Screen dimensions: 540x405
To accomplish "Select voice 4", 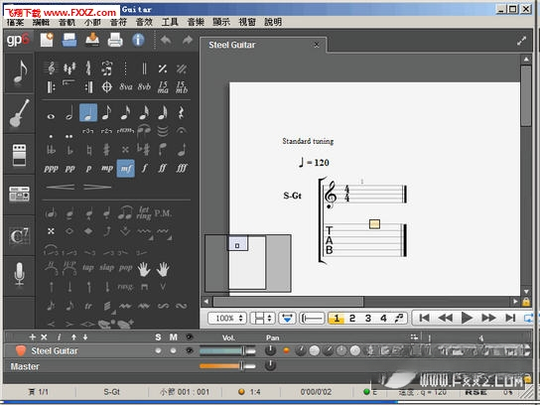I will coord(383,318).
